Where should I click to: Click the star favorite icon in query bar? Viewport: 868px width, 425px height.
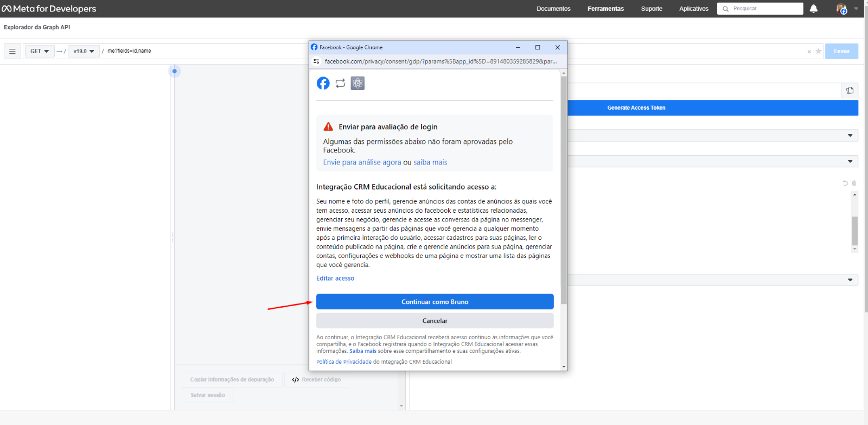pos(819,51)
